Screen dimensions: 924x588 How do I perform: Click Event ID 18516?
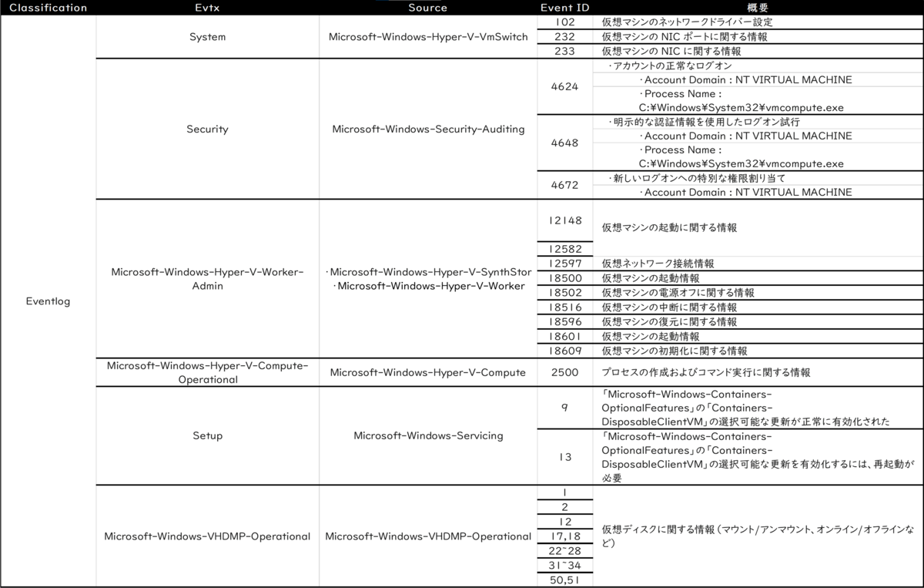[x=566, y=307]
